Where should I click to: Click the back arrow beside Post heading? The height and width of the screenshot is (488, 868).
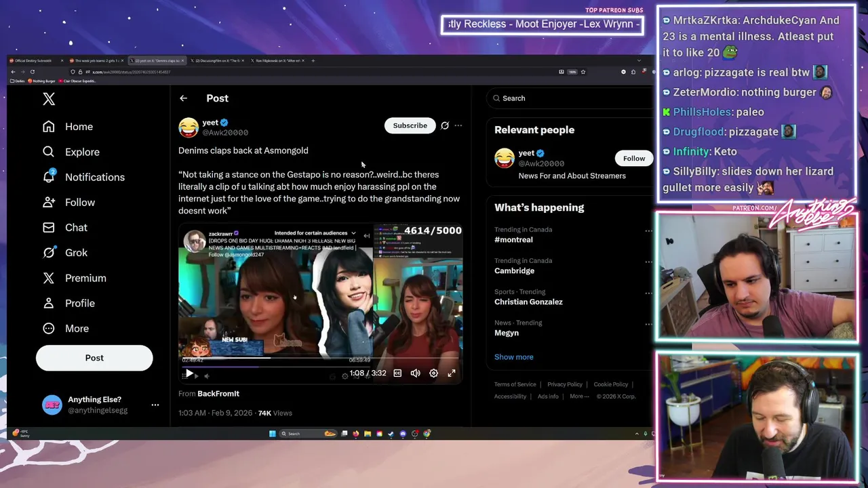point(183,98)
